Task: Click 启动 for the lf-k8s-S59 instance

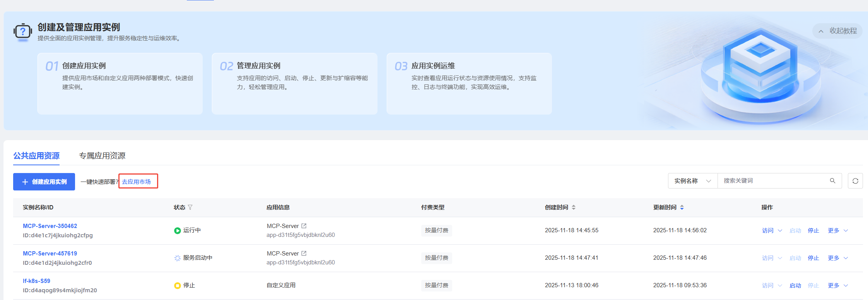Action: coord(795,286)
